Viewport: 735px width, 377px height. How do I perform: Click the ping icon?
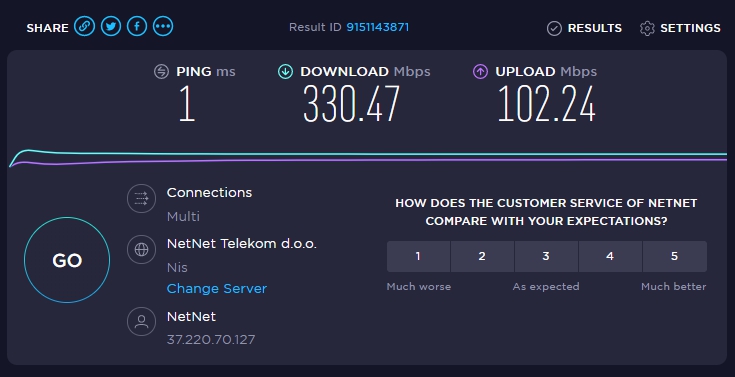[x=161, y=71]
